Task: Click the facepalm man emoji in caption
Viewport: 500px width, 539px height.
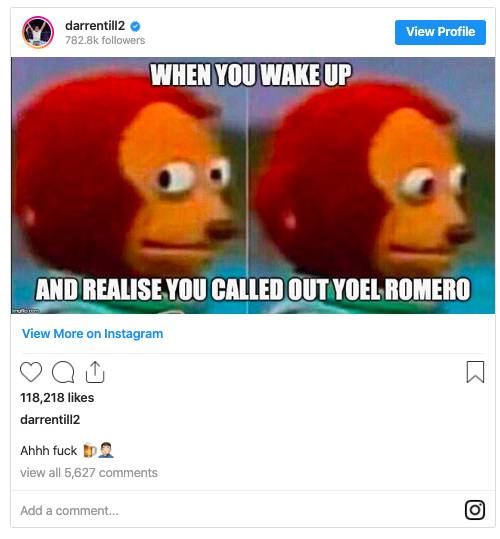Action: click(106, 450)
